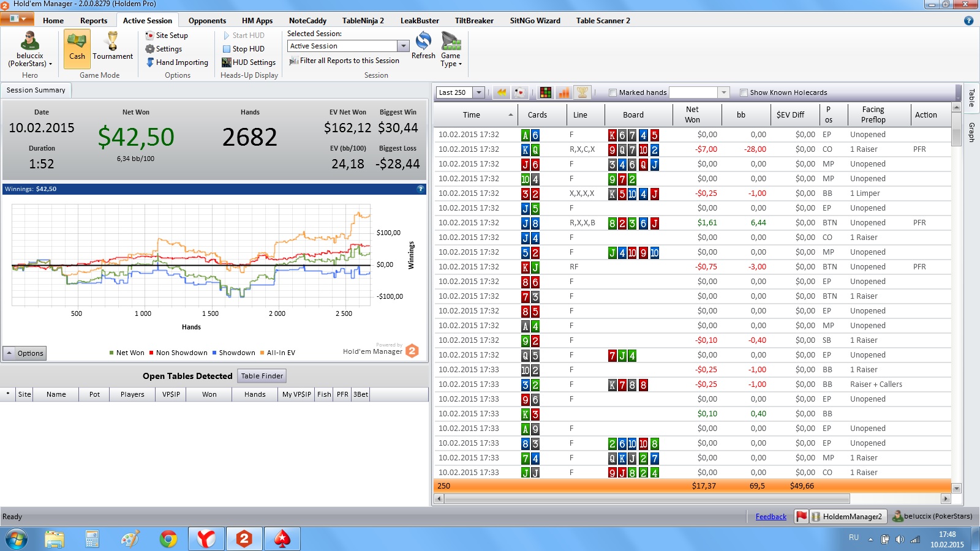Toggle Show Known Holecards checkbox
This screenshot has width=980, height=551.
[x=744, y=93]
